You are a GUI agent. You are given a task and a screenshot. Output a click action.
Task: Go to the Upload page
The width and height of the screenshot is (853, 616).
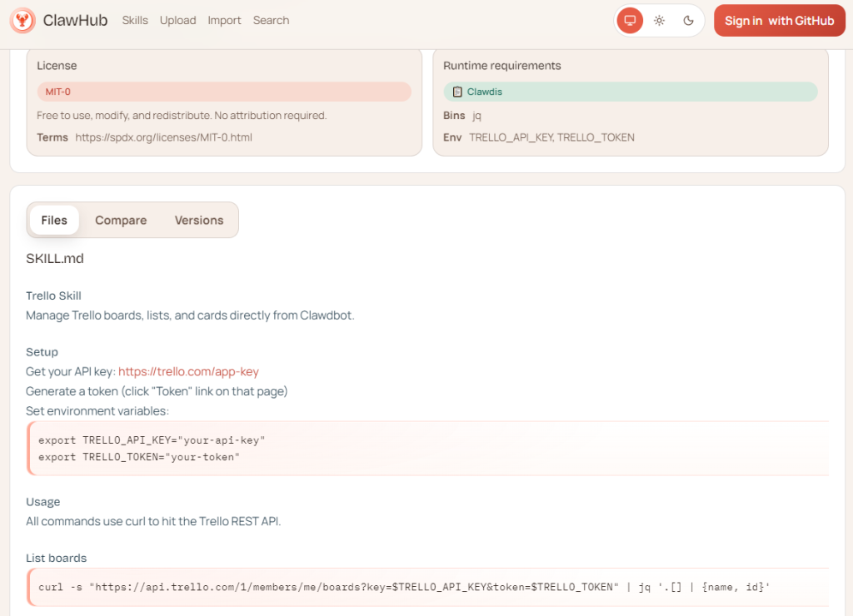(x=177, y=21)
